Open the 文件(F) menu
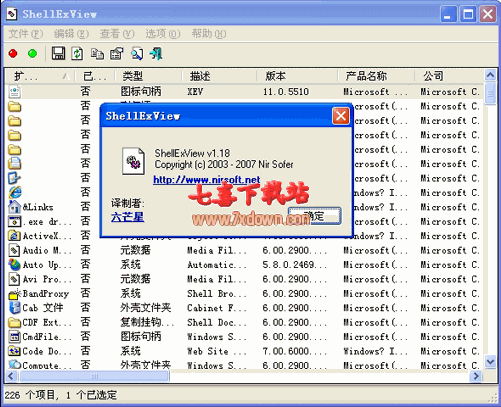Viewport: 501px width, 407px height. coord(26,34)
